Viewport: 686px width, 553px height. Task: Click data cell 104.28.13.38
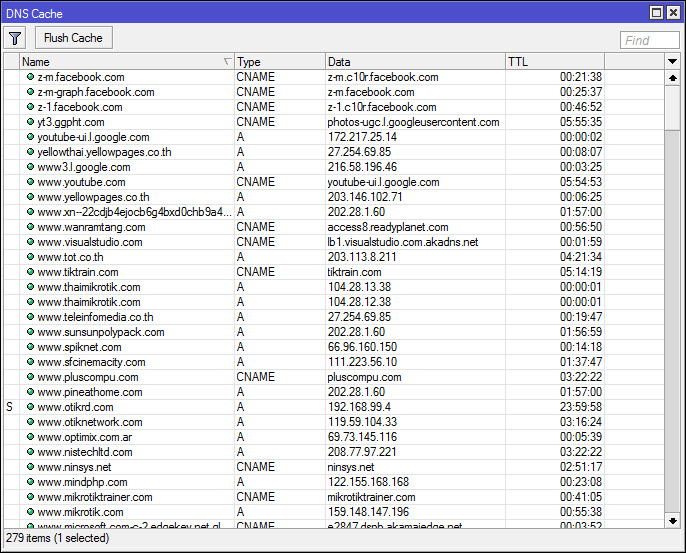359,287
